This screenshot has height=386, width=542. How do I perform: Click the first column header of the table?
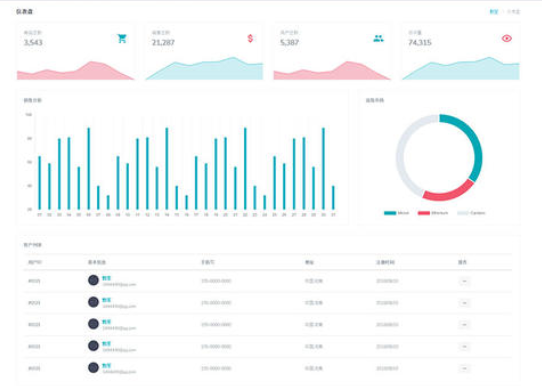(35, 262)
